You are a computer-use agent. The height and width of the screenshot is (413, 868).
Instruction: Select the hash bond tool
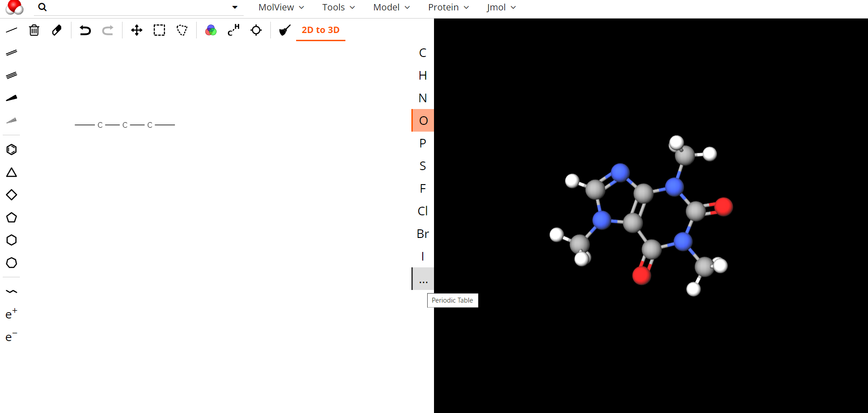click(11, 121)
